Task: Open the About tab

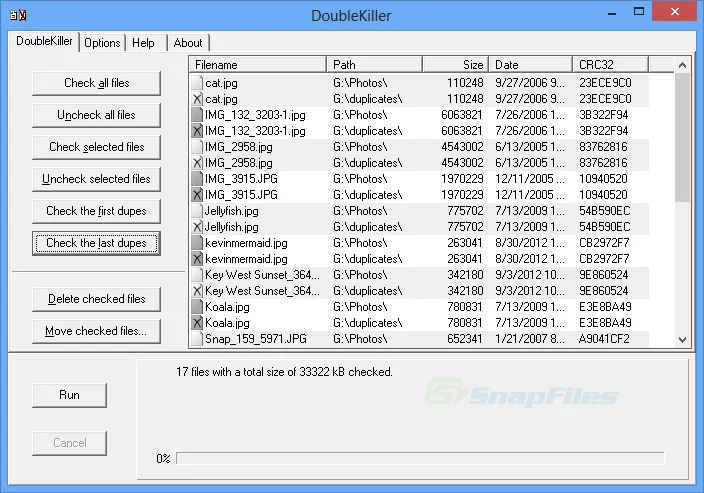Action: click(188, 43)
